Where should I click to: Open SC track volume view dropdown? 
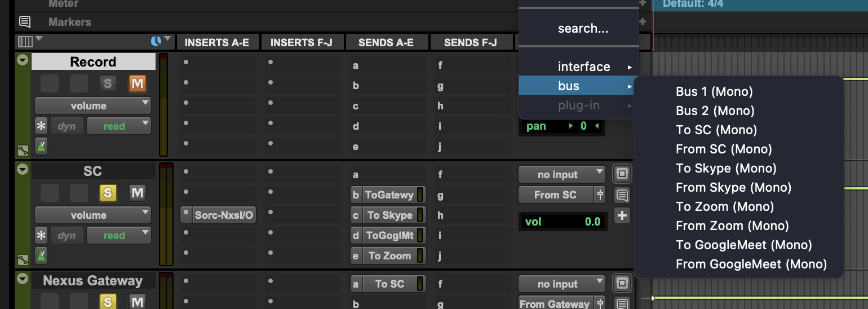93,215
